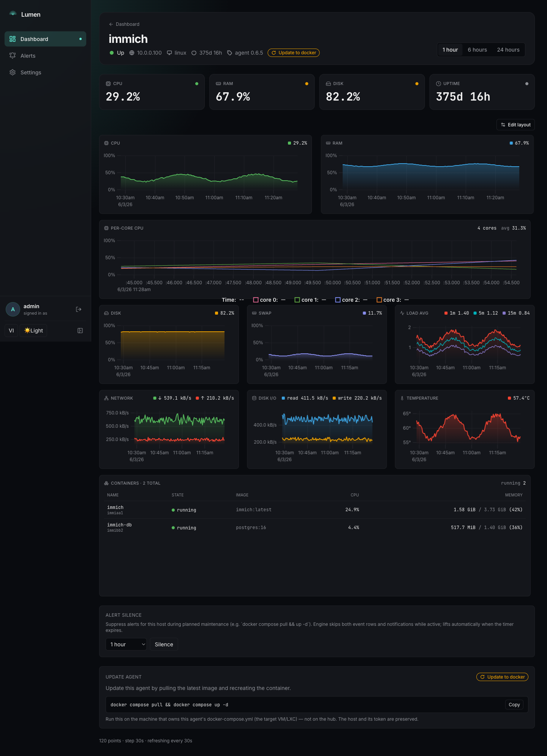Click the tag icon beside agent 0.6.5
Screen dimensions: 547x756
pos(229,53)
